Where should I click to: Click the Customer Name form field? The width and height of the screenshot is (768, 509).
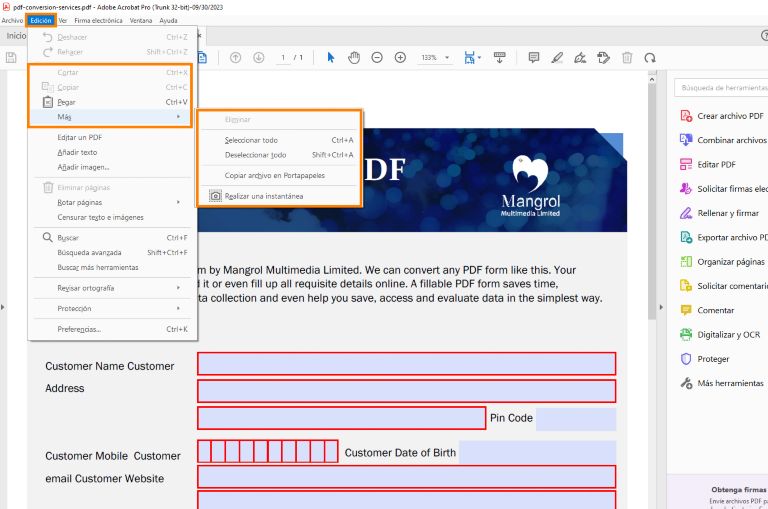[407, 364]
